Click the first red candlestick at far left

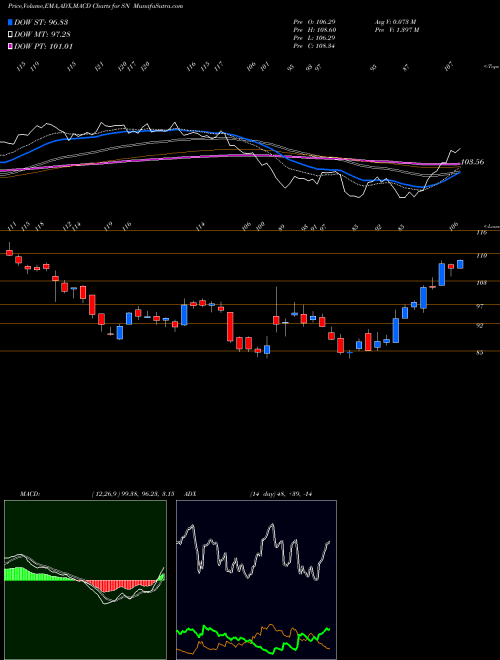9,252
